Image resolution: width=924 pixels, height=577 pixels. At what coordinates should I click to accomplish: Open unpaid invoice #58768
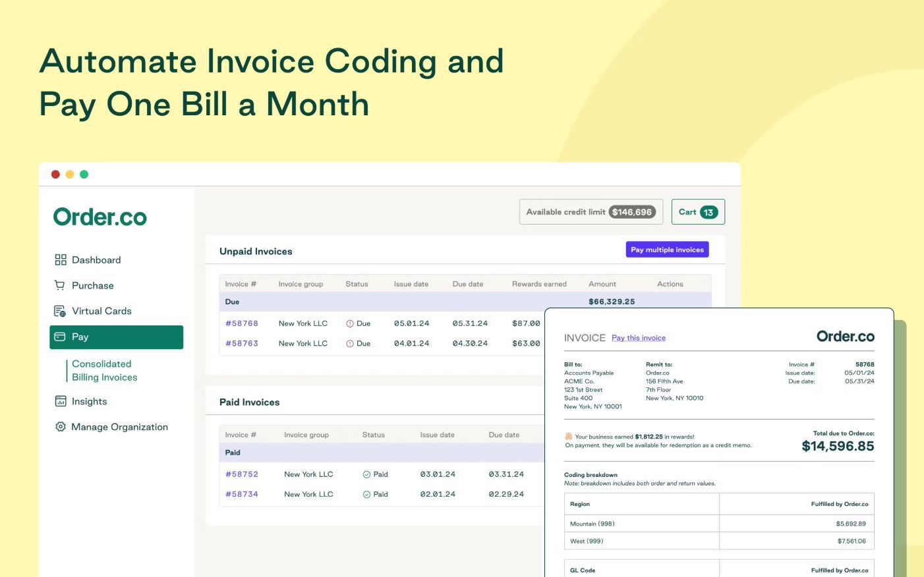pyautogui.click(x=242, y=323)
